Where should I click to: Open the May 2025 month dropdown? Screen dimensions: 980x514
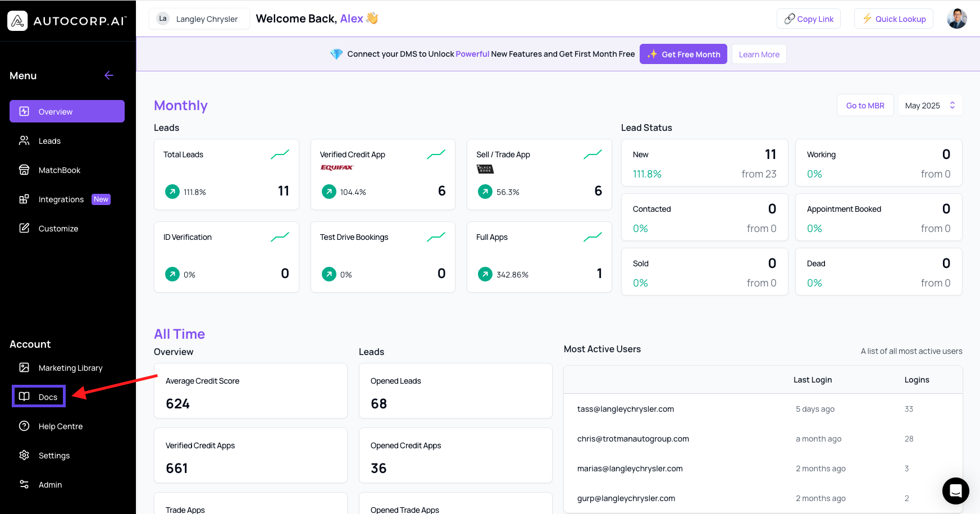[x=929, y=106]
